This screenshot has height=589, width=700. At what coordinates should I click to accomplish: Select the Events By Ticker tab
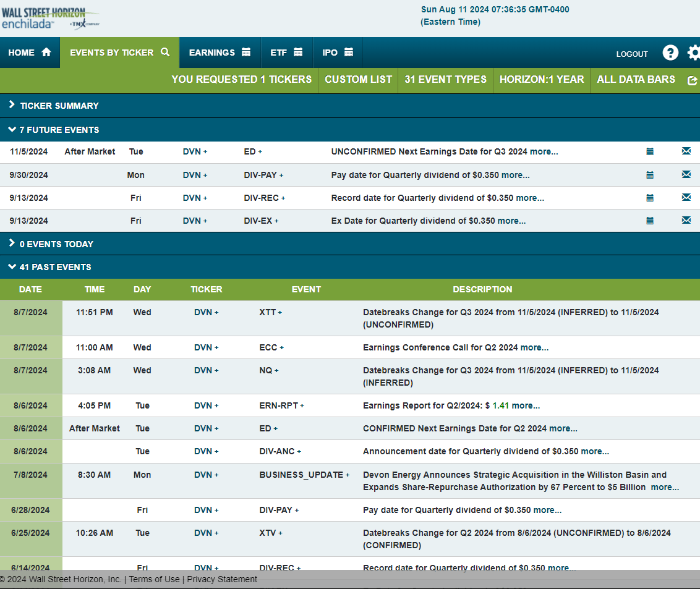click(119, 53)
